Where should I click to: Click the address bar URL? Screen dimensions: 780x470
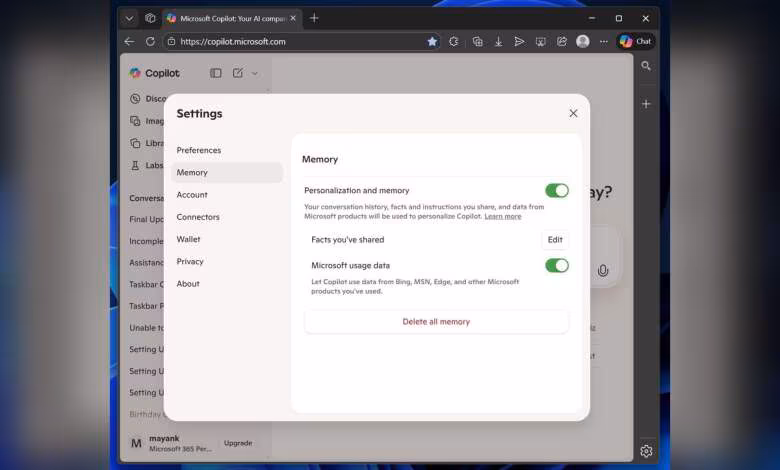(x=233, y=42)
